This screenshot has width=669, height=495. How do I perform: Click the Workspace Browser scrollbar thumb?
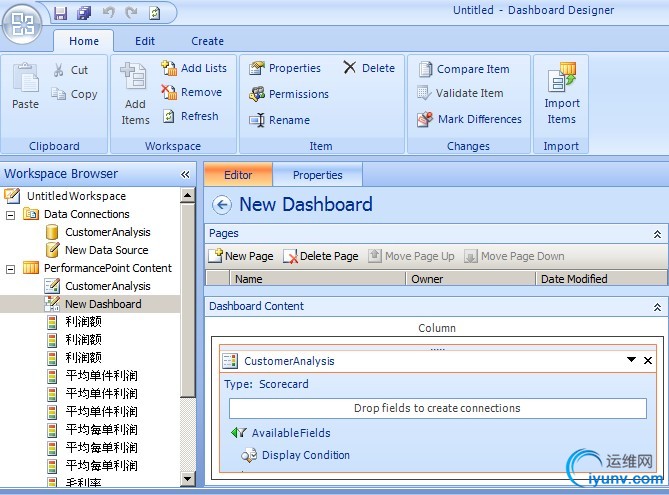187,300
